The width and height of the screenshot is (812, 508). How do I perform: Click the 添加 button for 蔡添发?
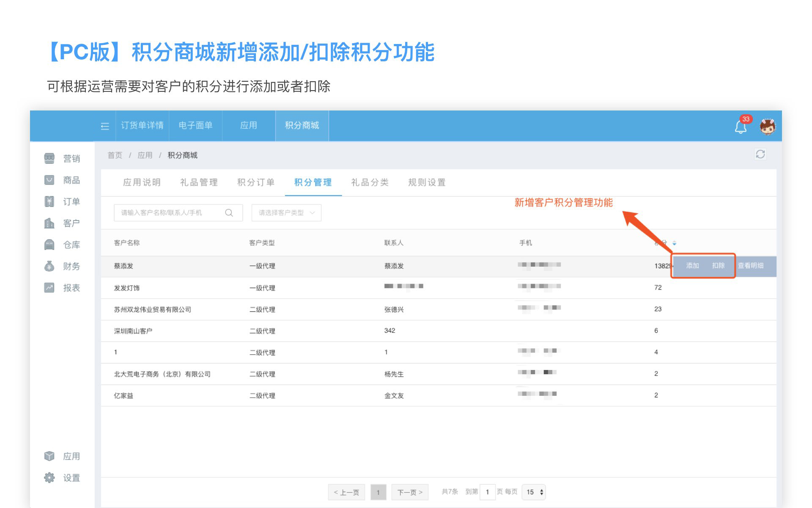pos(692,266)
